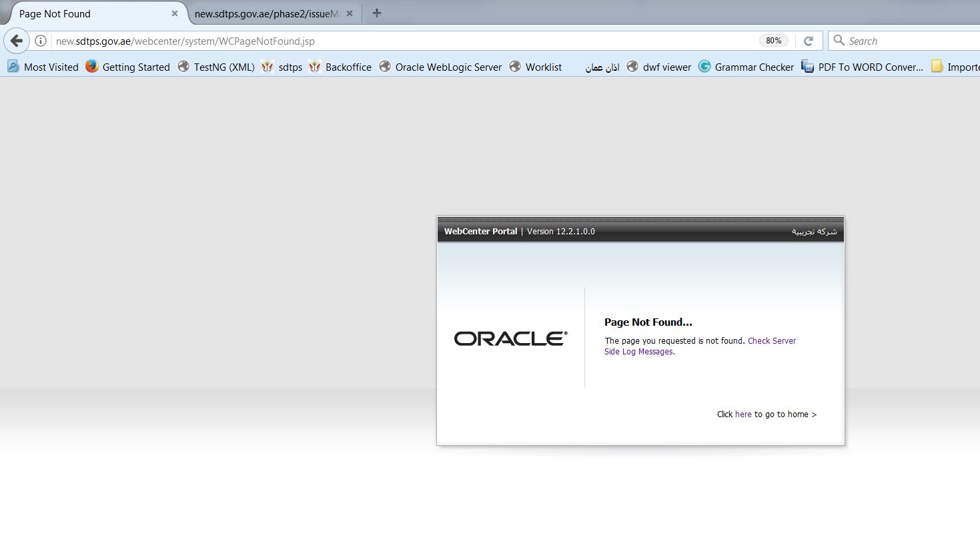Click the Page Not Found... heading
The width and height of the screenshot is (980, 550).
(648, 322)
